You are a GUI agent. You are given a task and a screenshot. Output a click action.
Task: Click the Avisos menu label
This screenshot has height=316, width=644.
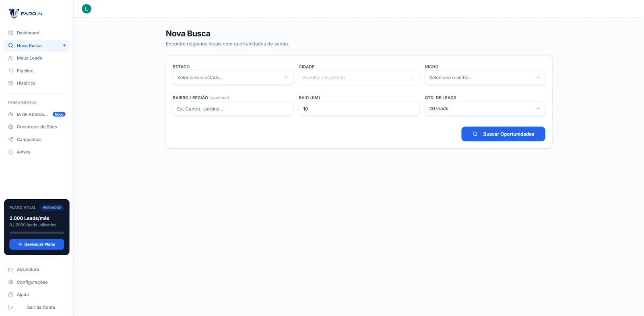[x=24, y=152]
